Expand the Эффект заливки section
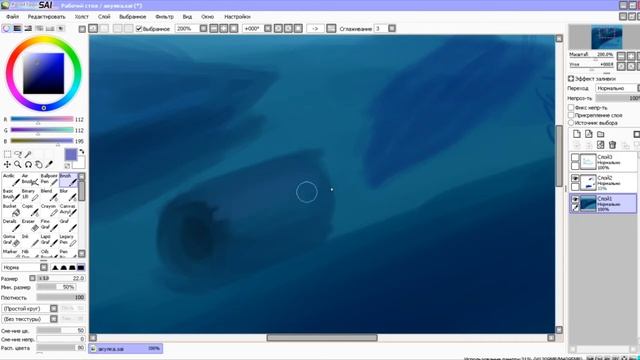Image resolution: width=640 pixels, height=360 pixels. pos(571,78)
